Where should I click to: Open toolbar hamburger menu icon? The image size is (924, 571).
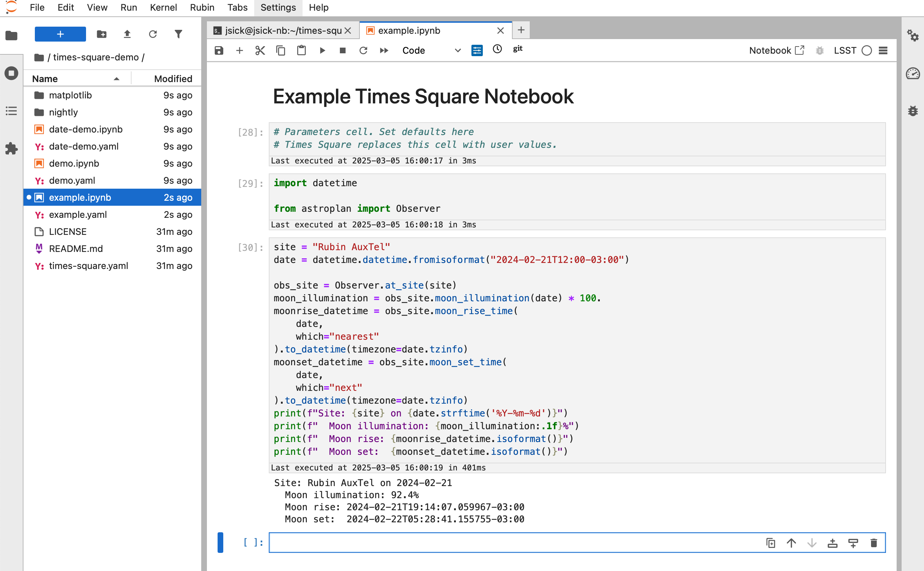(883, 50)
